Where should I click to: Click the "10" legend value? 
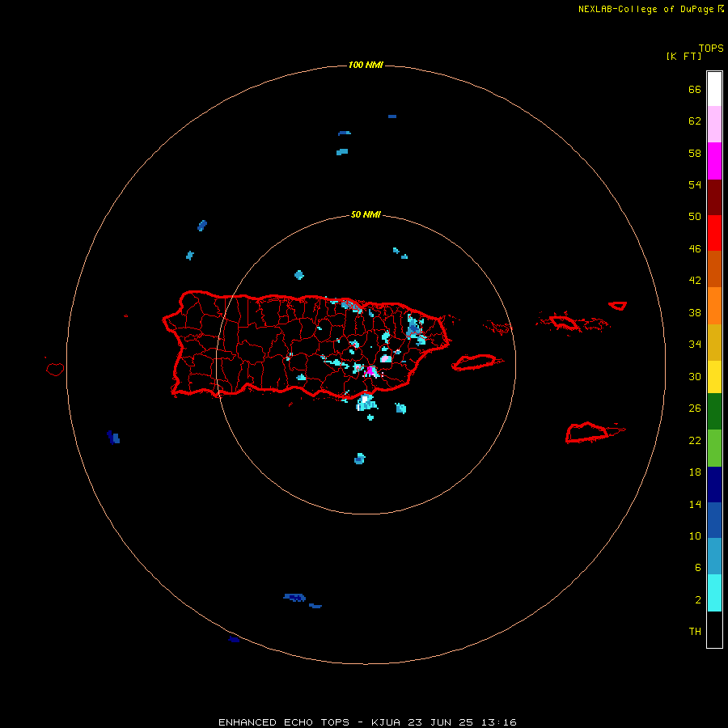point(695,536)
